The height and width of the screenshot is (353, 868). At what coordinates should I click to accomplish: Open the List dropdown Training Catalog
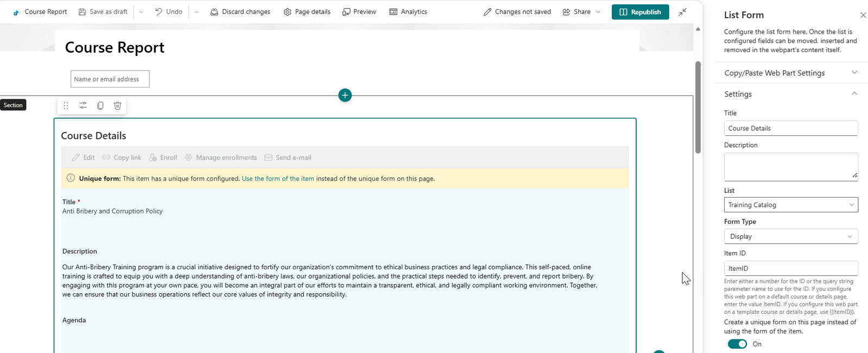click(791, 205)
